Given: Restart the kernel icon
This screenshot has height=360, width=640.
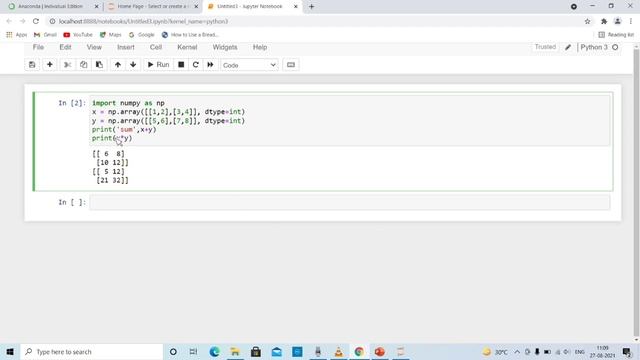Looking at the screenshot, I should tap(196, 65).
